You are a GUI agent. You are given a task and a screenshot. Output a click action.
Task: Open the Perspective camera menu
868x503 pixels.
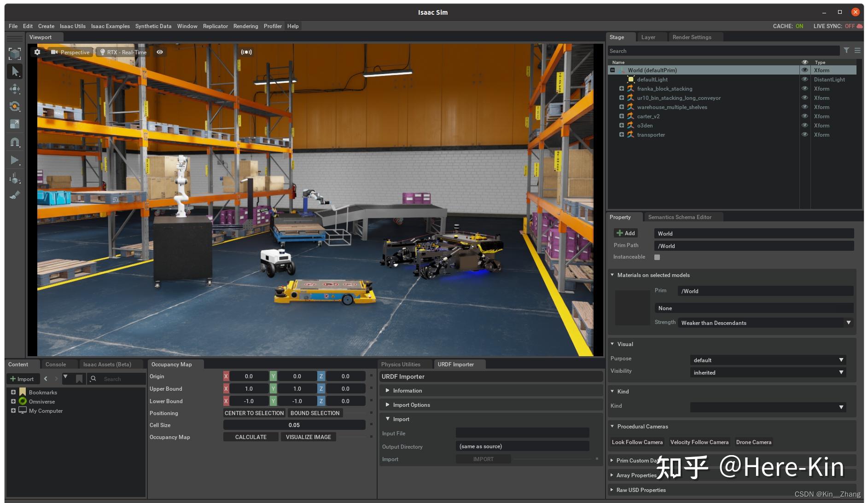click(70, 52)
